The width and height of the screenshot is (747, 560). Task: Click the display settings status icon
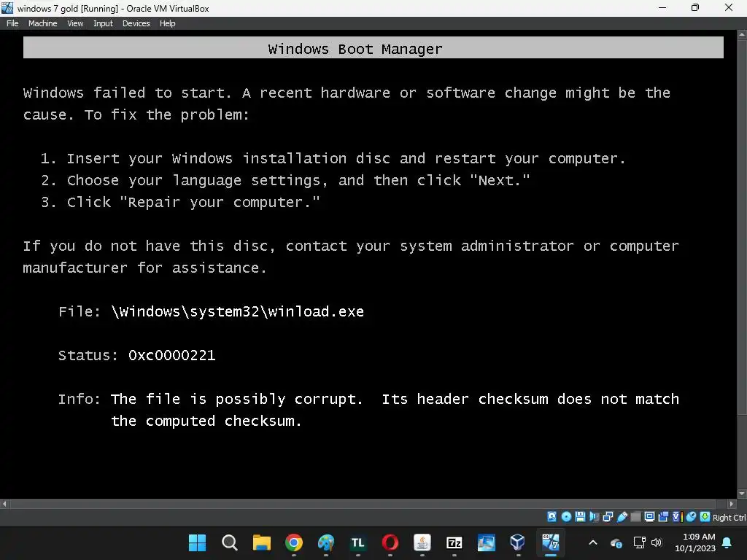pyautogui.click(x=649, y=517)
